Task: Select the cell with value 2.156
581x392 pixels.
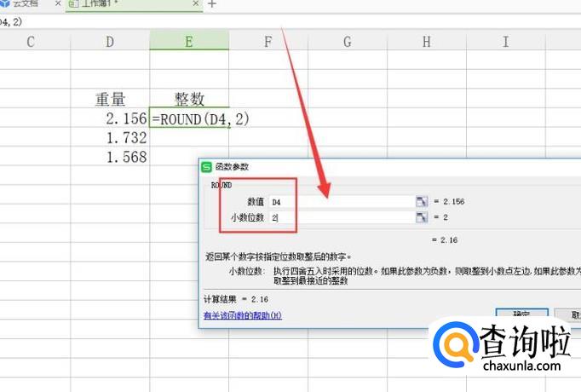Action: coord(110,118)
